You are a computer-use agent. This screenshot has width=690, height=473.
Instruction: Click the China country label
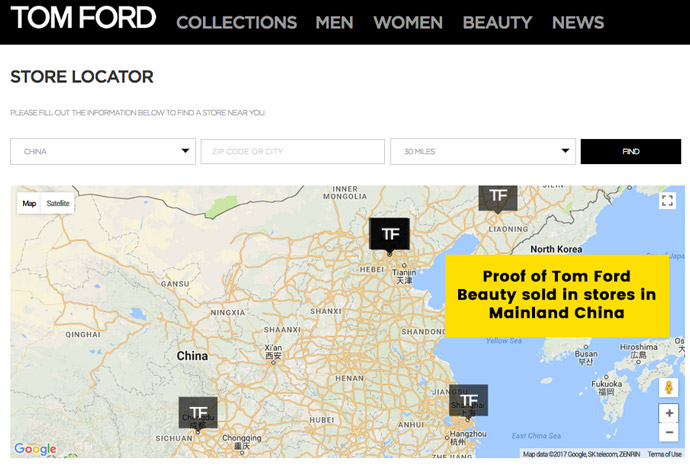coord(192,356)
